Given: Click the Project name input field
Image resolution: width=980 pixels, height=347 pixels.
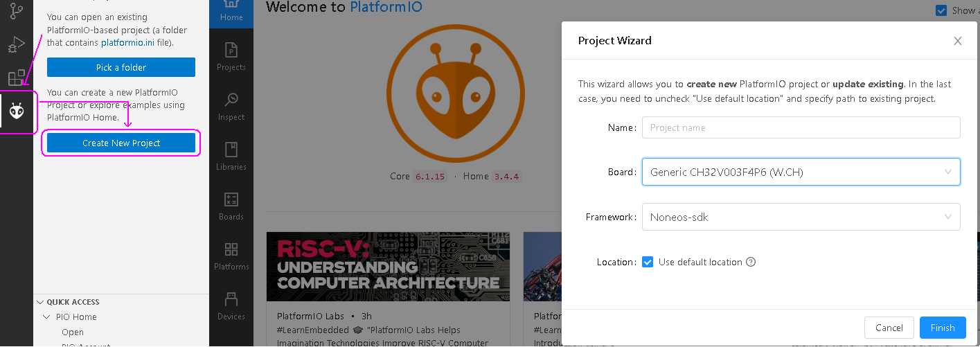Looking at the screenshot, I should point(801,127).
